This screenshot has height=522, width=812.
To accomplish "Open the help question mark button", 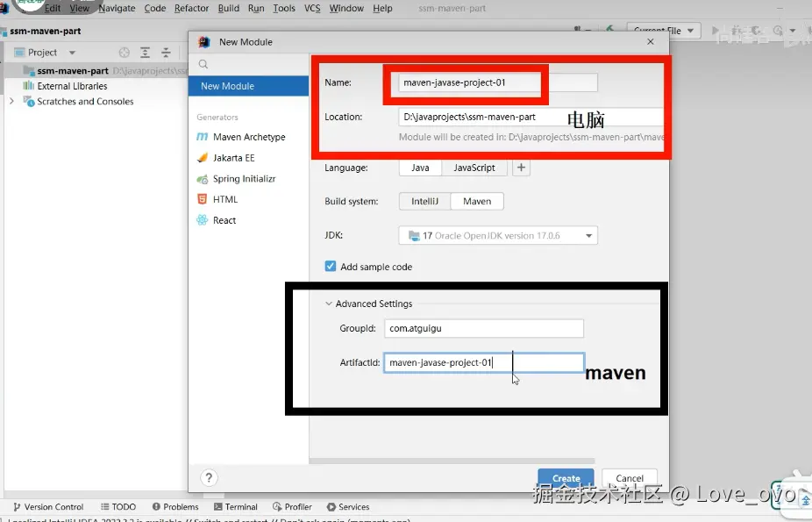I will (x=209, y=477).
